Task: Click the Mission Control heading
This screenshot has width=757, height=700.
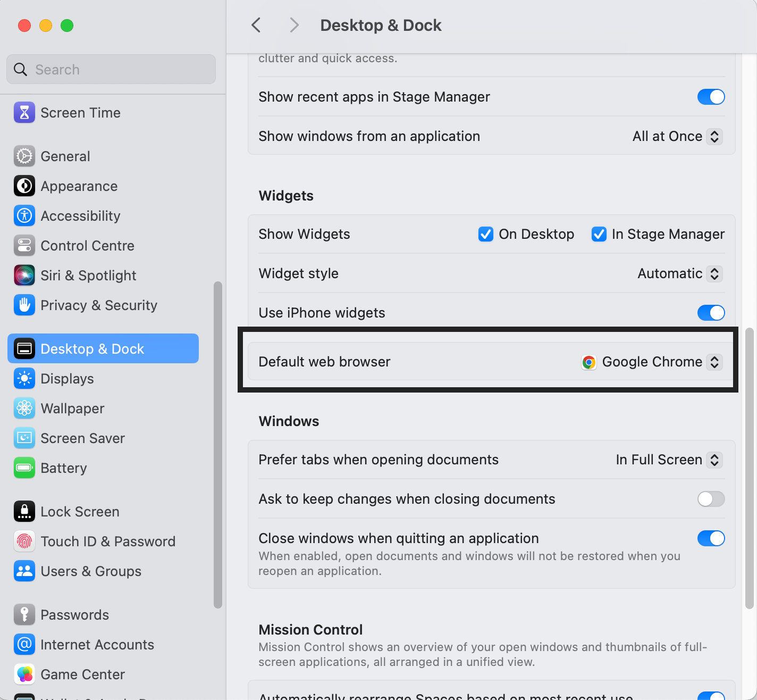Action: [311, 630]
